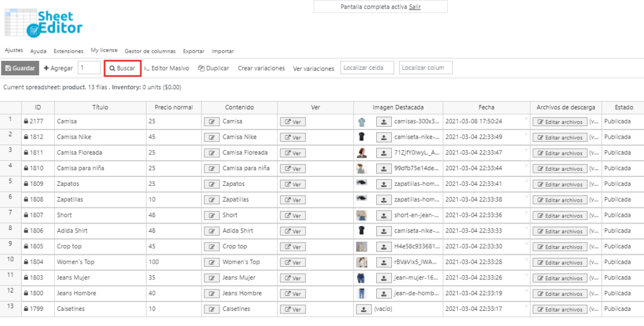Click Ver button in Zapatillas row

pos(293,200)
